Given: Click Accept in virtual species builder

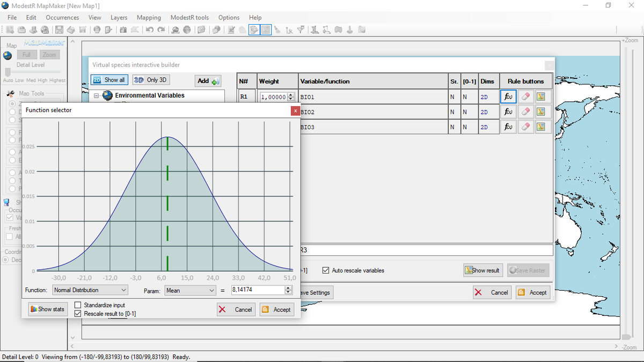Looking at the screenshot, I should 533,292.
